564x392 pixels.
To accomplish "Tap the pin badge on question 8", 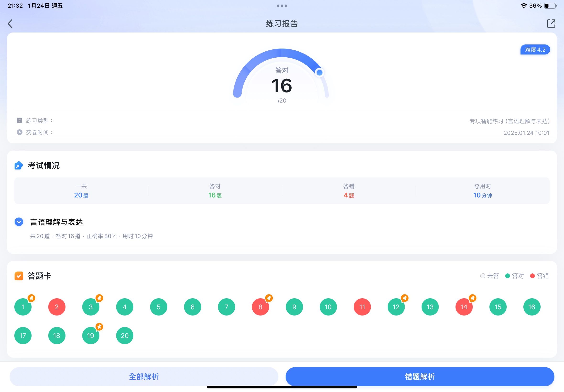I will pos(269,298).
